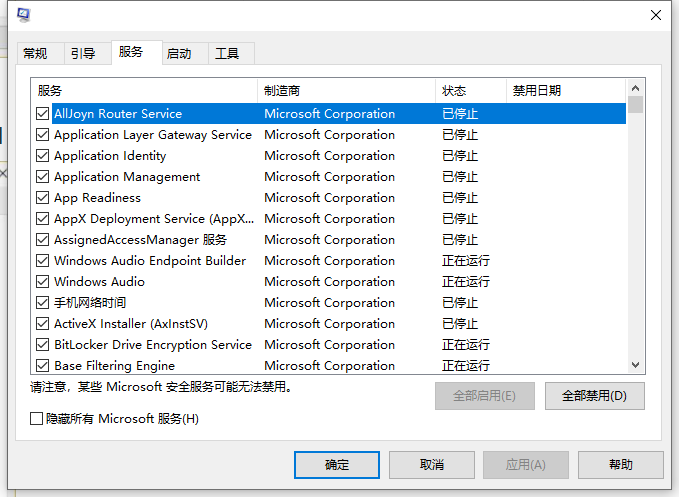
Task: Click the scrollbar up arrow in services list
Action: (x=636, y=89)
